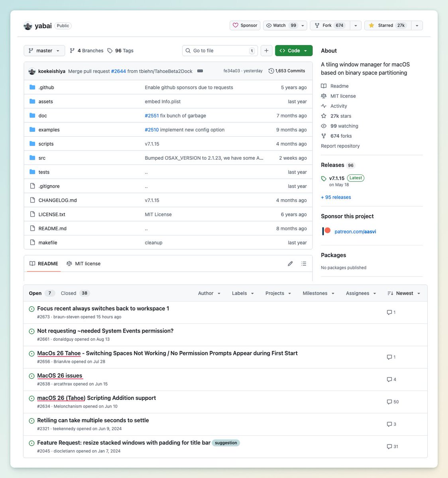
Task: Click the 31 comments icon on issue #2045
Action: 393,447
